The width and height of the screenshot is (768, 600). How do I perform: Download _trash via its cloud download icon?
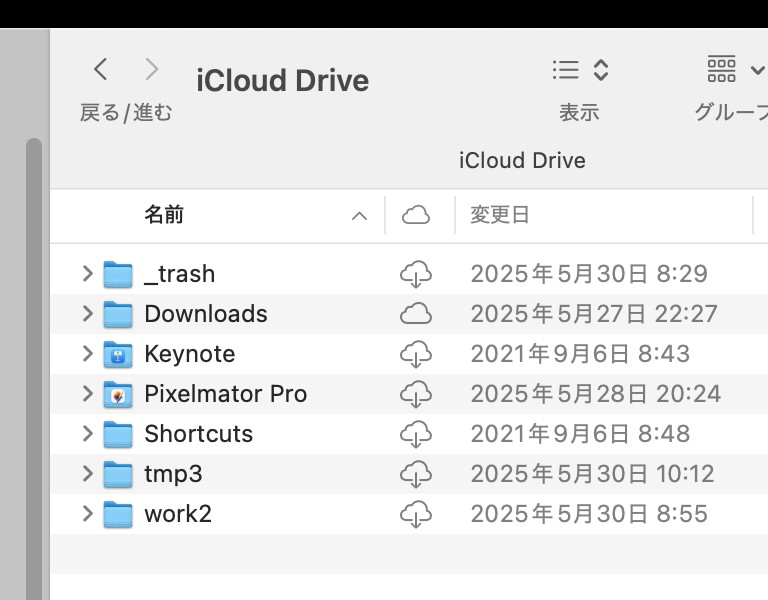[416, 274]
